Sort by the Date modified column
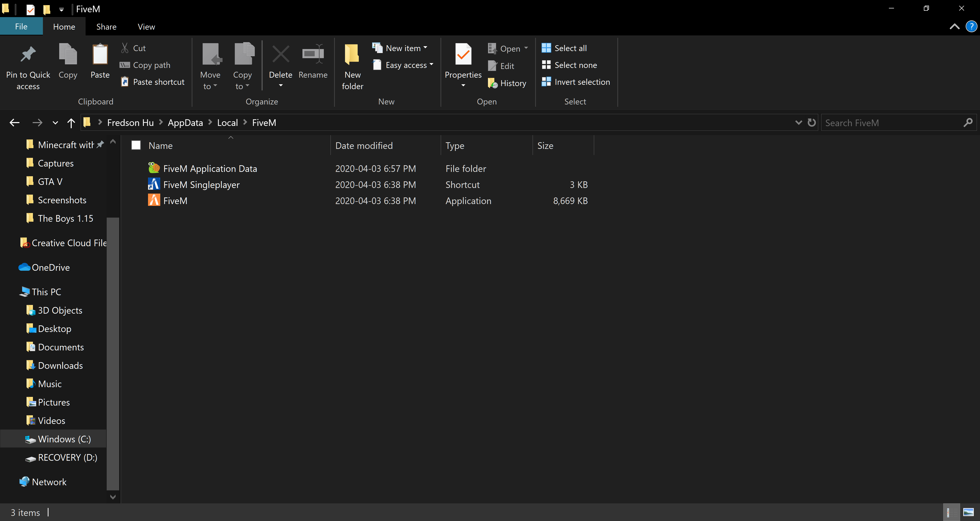Viewport: 980px width, 521px height. tap(385, 146)
